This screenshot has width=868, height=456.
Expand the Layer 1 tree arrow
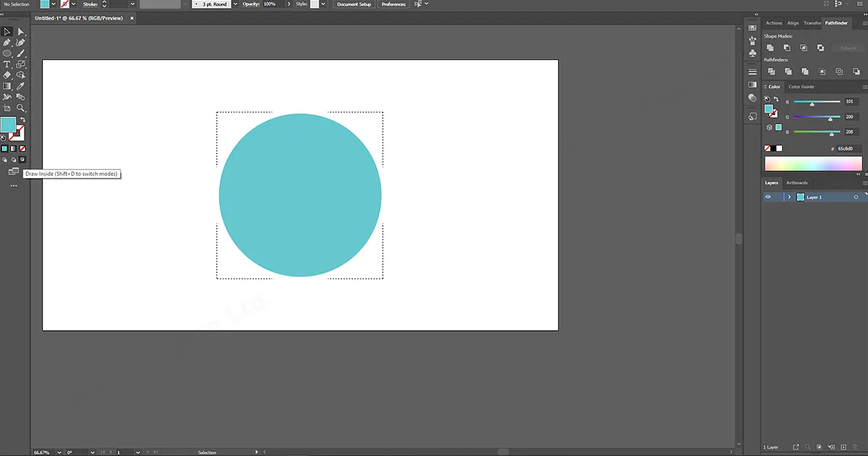click(791, 197)
